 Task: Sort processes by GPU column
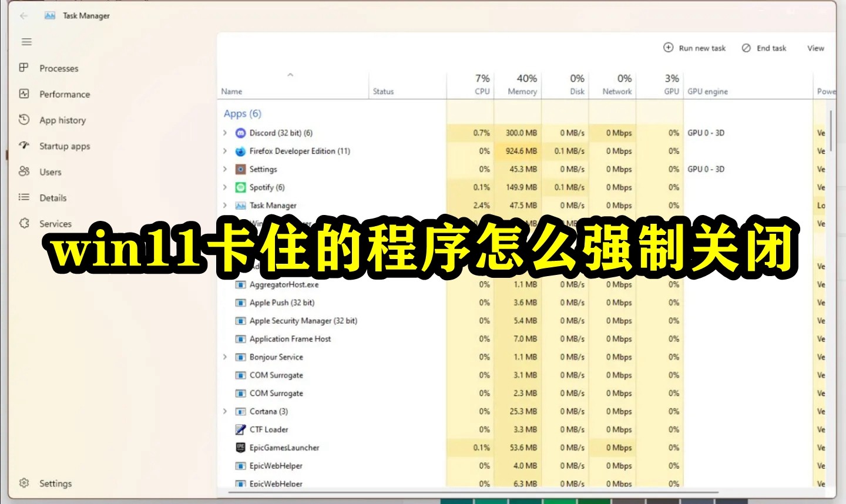pyautogui.click(x=660, y=86)
